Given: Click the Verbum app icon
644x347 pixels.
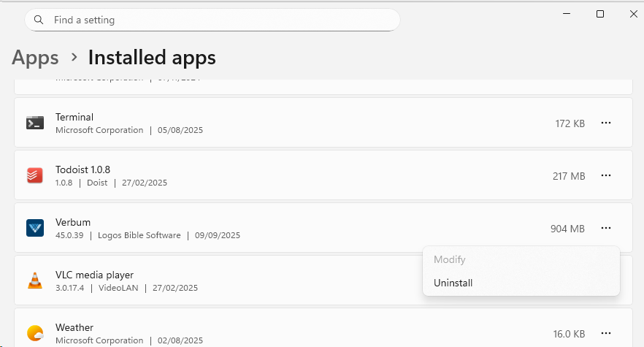Looking at the screenshot, I should coord(35,228).
